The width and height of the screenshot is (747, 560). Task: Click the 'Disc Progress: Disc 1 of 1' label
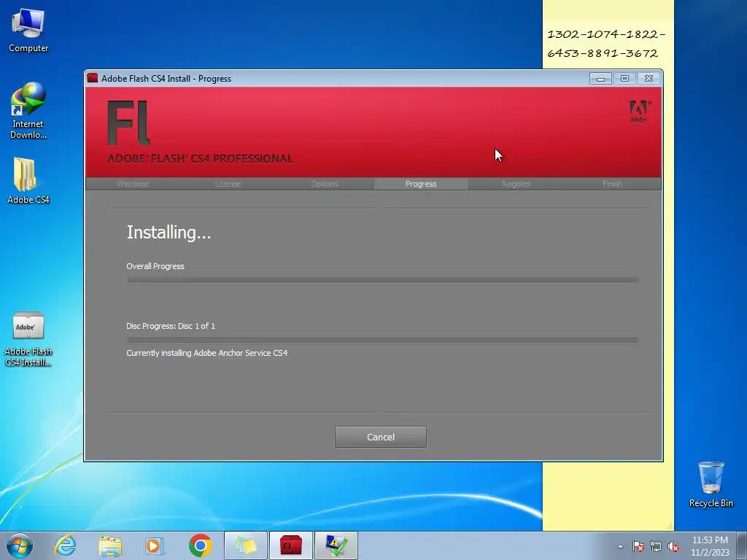click(171, 326)
